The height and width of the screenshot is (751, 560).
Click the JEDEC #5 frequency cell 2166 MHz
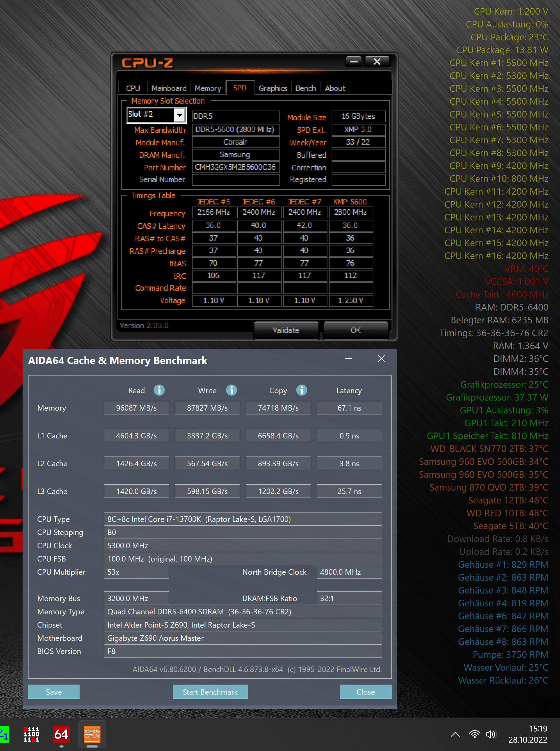click(x=214, y=212)
